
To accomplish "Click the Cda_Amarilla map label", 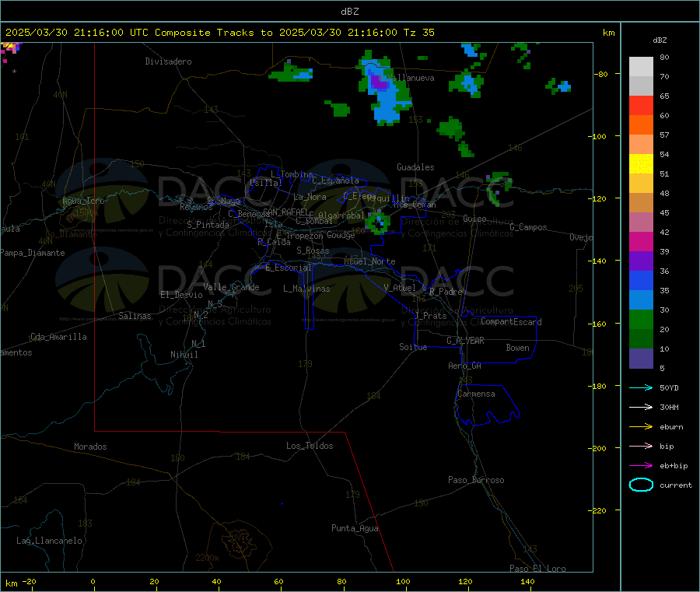I will coord(58,337).
